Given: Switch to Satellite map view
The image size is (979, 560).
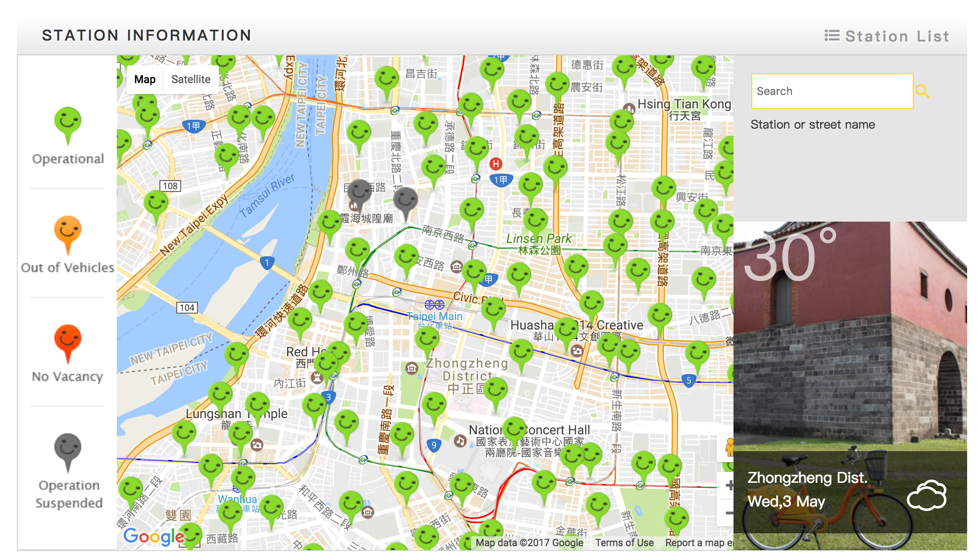Looking at the screenshot, I should pyautogui.click(x=191, y=79).
